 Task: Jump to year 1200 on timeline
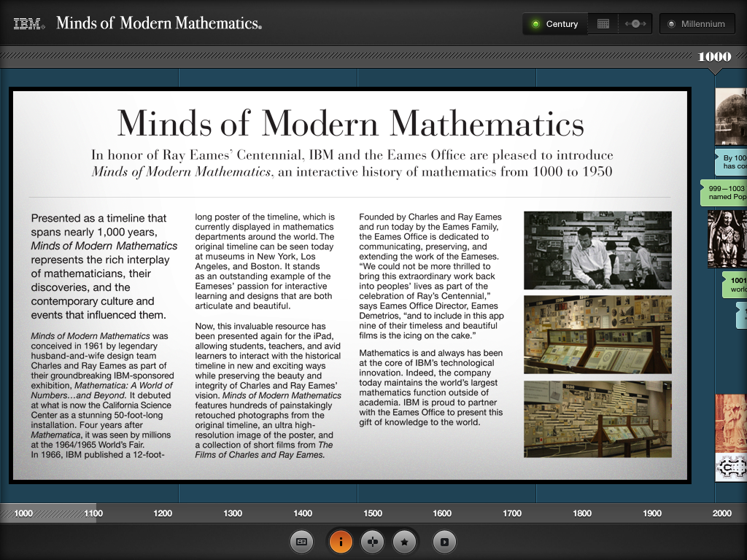[x=163, y=513]
